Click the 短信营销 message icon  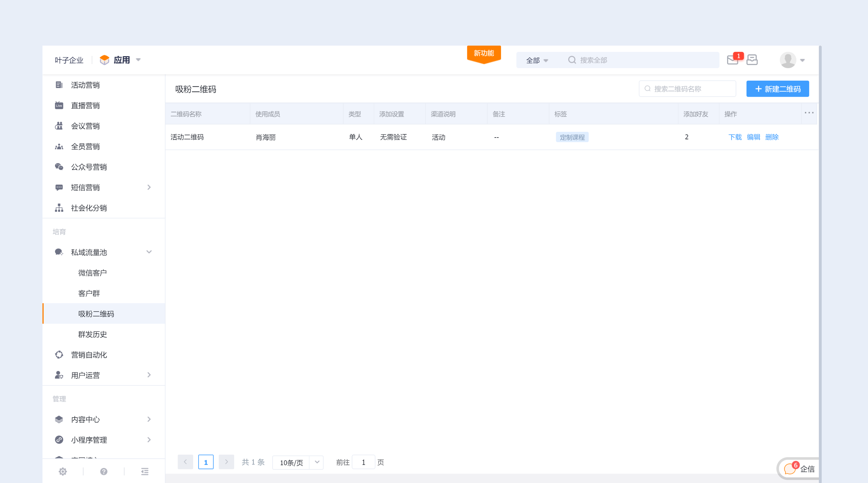point(59,188)
